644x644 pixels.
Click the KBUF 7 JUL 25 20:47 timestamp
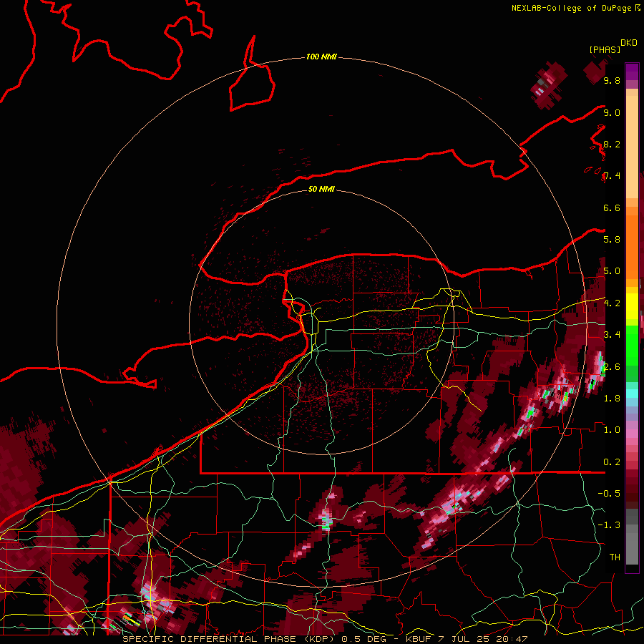pos(467,639)
